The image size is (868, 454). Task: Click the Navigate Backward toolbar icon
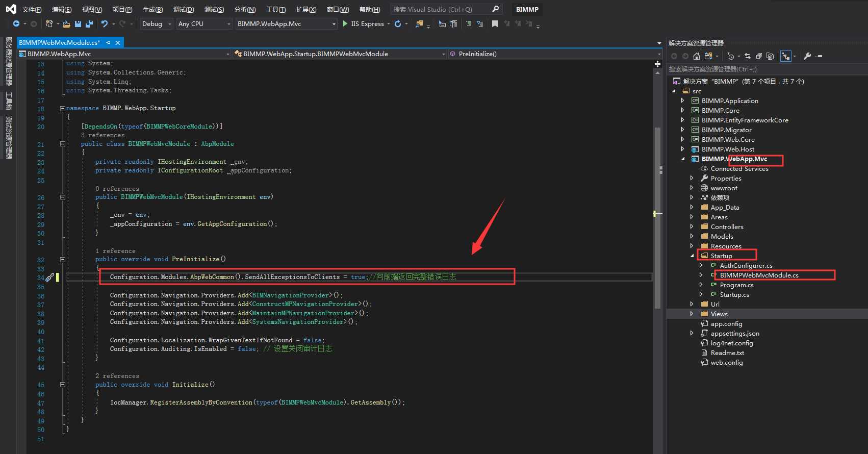(x=16, y=23)
